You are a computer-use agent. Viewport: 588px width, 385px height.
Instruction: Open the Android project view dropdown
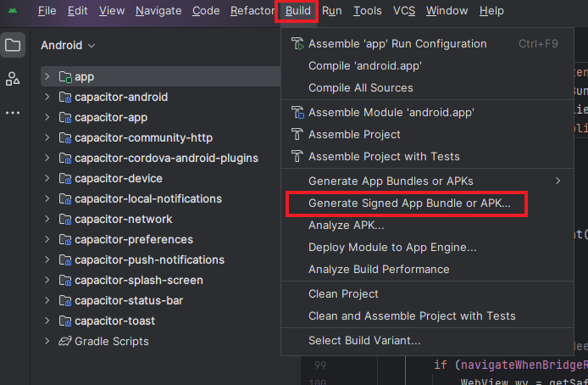[68, 45]
